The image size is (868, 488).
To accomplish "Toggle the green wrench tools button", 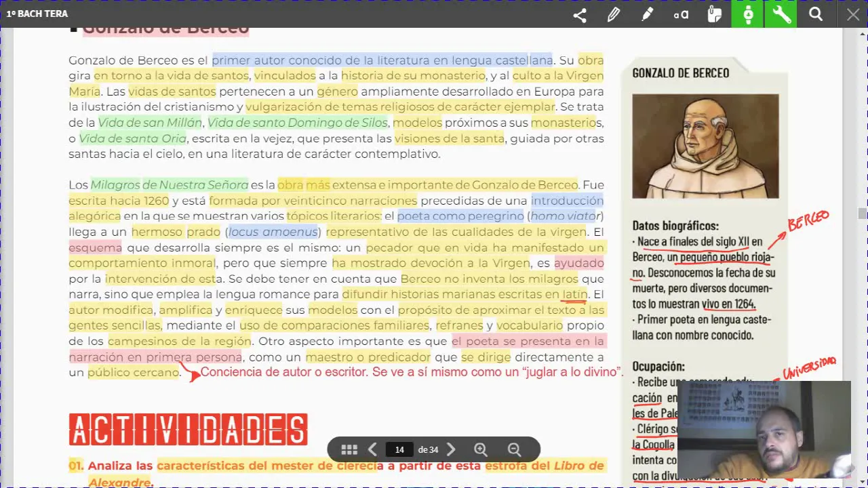I will (x=781, y=14).
